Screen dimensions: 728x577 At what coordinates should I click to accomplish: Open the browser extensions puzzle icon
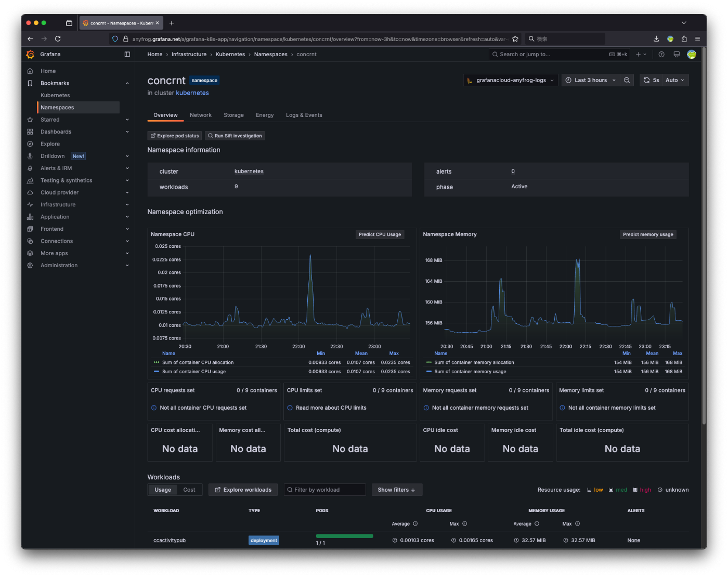click(684, 38)
